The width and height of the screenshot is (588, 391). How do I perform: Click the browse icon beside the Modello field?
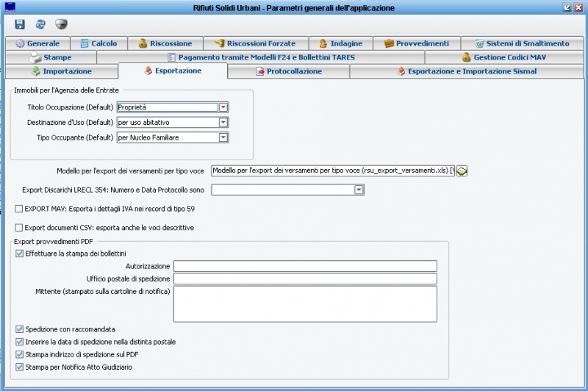pyautogui.click(x=462, y=171)
